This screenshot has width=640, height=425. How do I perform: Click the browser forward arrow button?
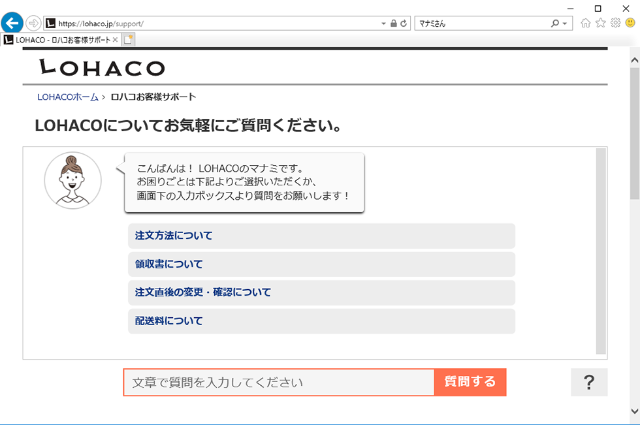[x=34, y=22]
